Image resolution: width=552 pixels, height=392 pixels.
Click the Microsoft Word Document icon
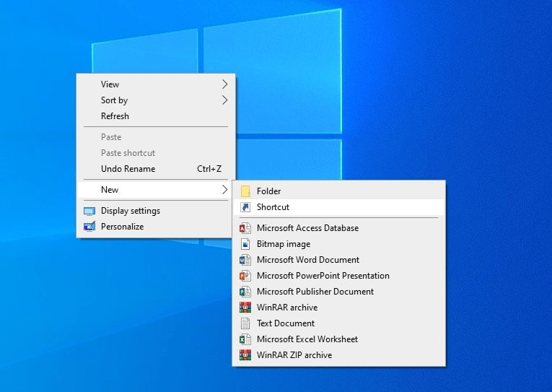point(245,260)
